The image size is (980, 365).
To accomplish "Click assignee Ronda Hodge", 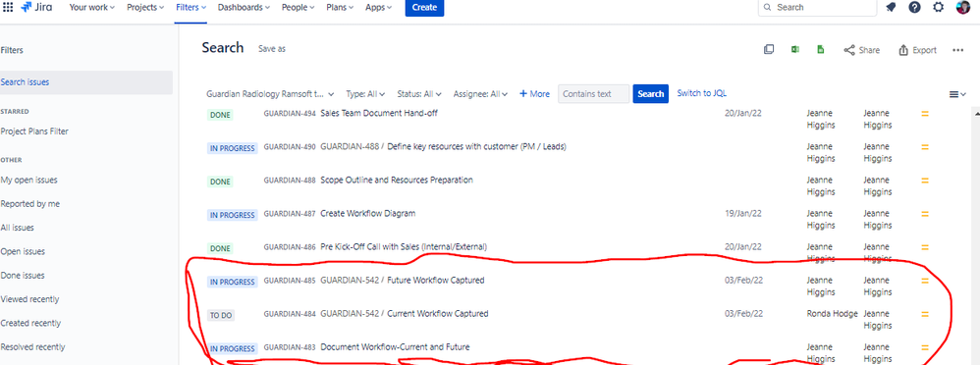I will (x=832, y=314).
